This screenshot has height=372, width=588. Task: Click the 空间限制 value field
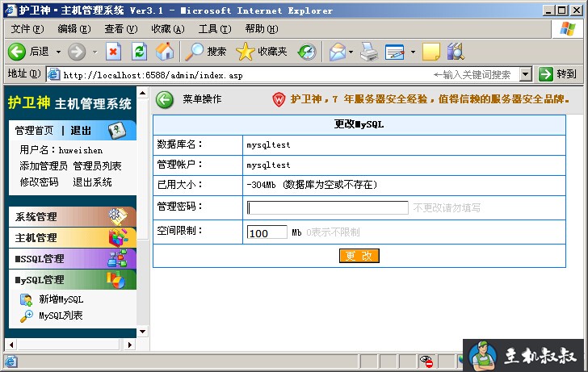click(267, 232)
